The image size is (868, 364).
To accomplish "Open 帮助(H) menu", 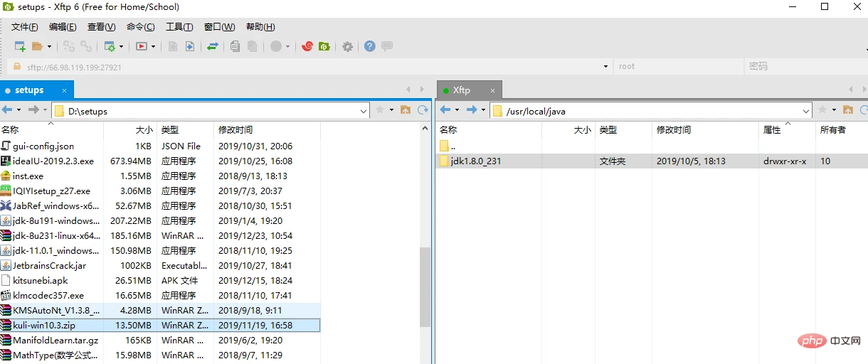I will (x=260, y=27).
